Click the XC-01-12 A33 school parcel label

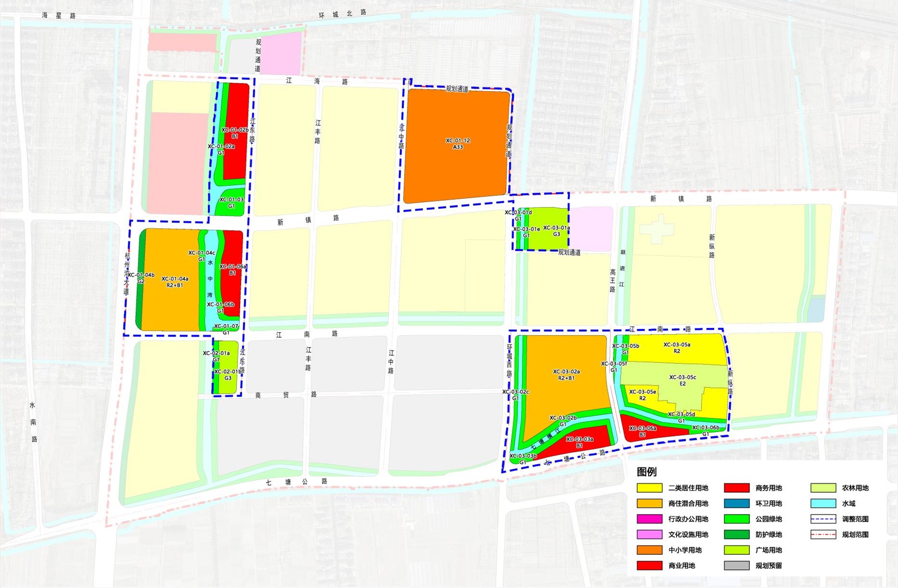(458, 143)
